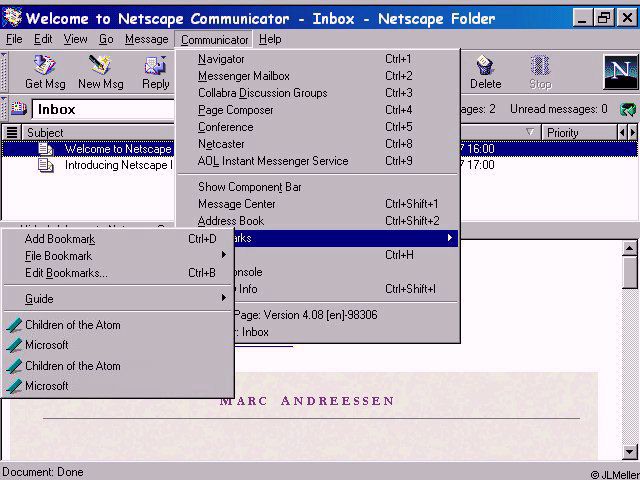640x480 pixels.
Task: Click the Marc Andreessen heading text
Action: coord(307,401)
